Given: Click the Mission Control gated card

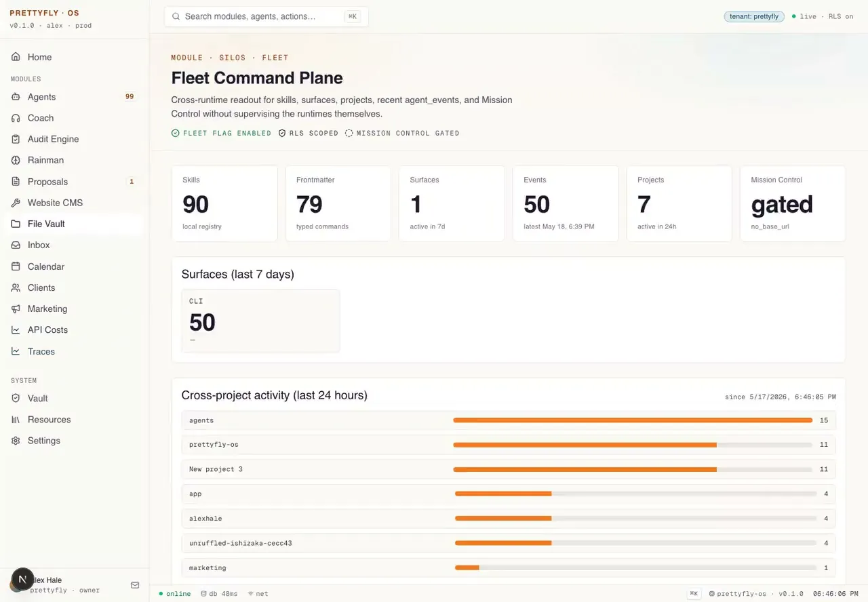Looking at the screenshot, I should [793, 203].
